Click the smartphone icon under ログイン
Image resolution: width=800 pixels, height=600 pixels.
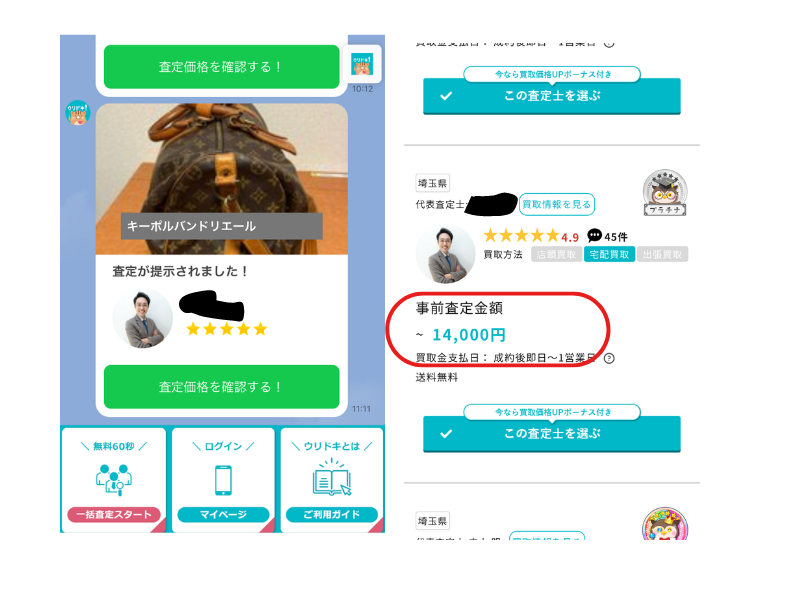[x=223, y=480]
